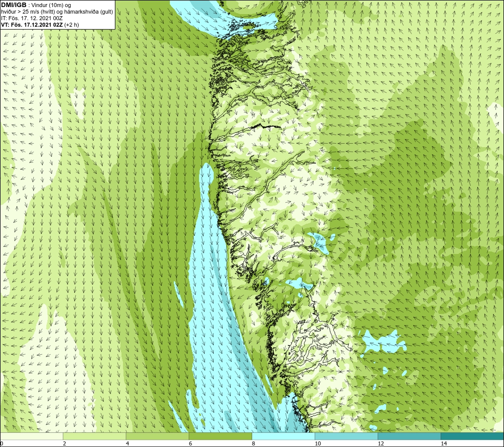
Task: Click the 'hviður > 25 m/s' legend line
Action: [x=57, y=12]
